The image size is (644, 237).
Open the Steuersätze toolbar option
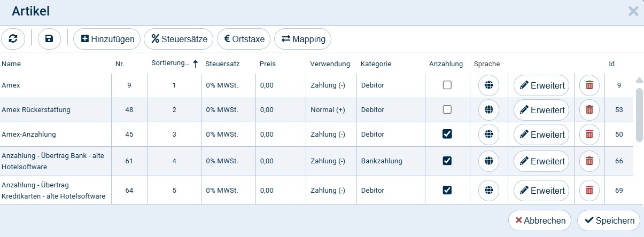(179, 39)
